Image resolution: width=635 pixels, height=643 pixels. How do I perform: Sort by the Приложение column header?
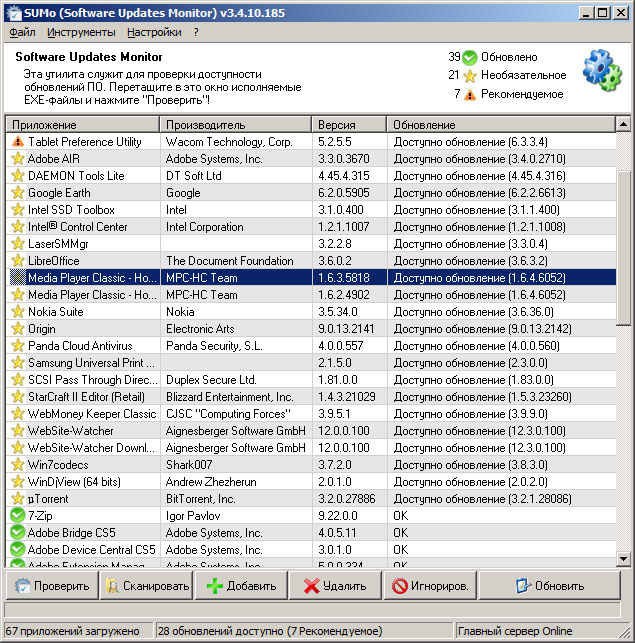82,125
